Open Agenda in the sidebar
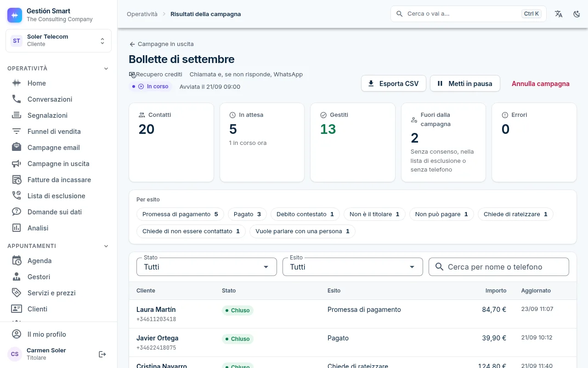Image resolution: width=588 pixels, height=368 pixels. (59, 261)
